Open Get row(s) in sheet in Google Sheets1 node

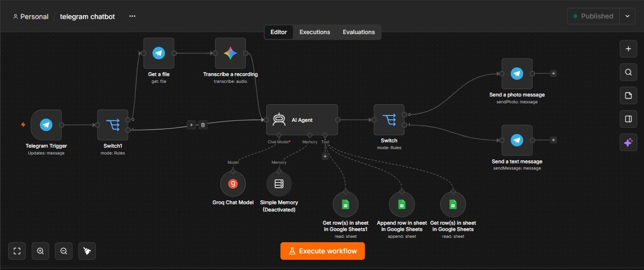[x=346, y=205]
